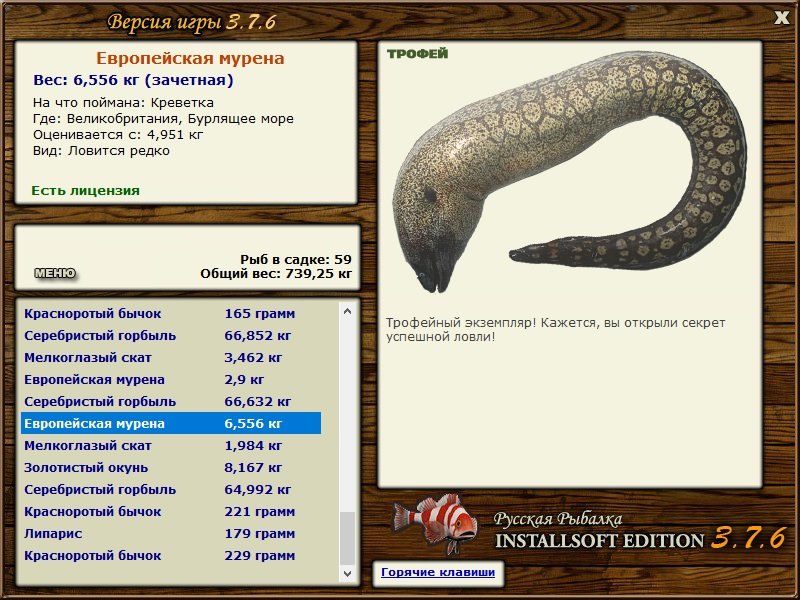Select Серебристый горбыль 66,632 кг row

pos(171,401)
